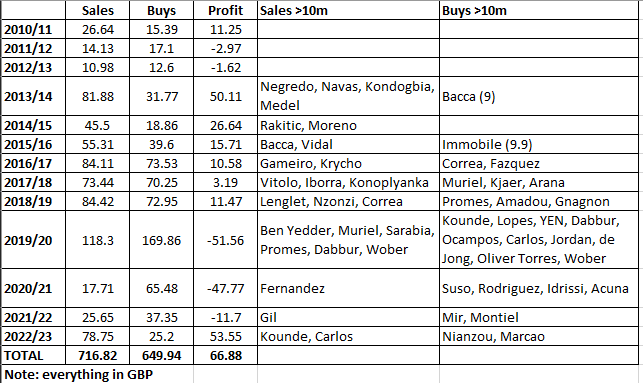
Task: Click the cell containing Negredo, Navas, Kondogbia
Action: click(348, 96)
